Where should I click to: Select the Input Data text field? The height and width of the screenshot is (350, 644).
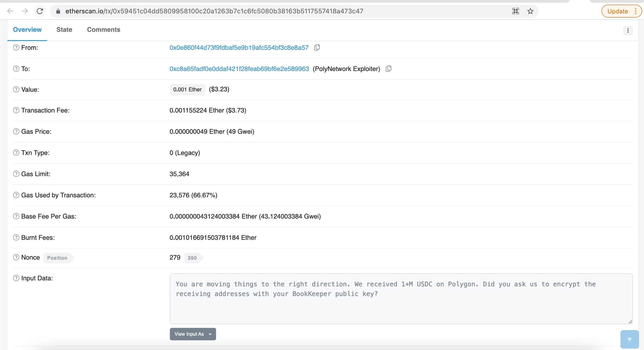coord(401,299)
